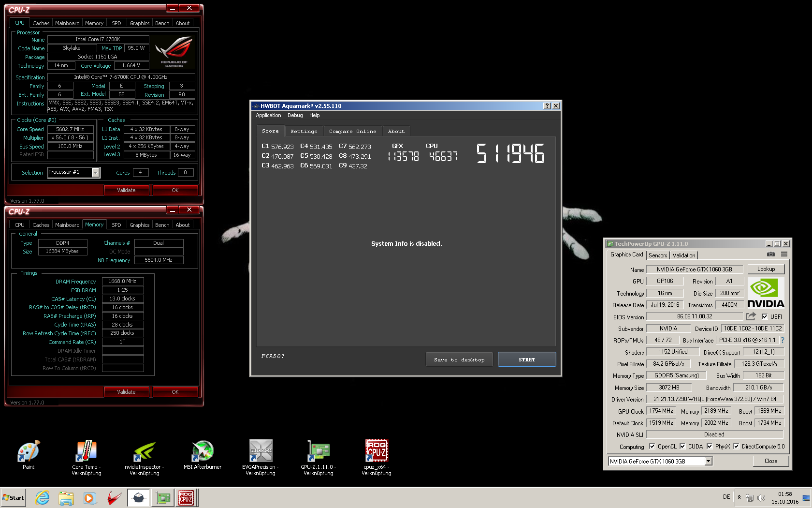The height and width of the screenshot is (508, 812).
Task: Expand hidden system tray icons
Action: coord(739,497)
